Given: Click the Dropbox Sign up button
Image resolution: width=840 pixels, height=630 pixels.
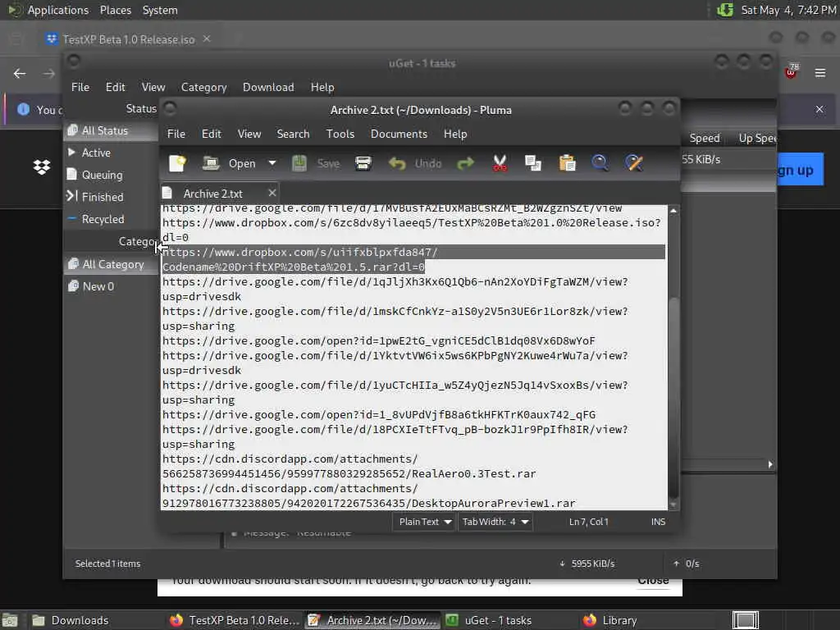Looking at the screenshot, I should tap(800, 171).
